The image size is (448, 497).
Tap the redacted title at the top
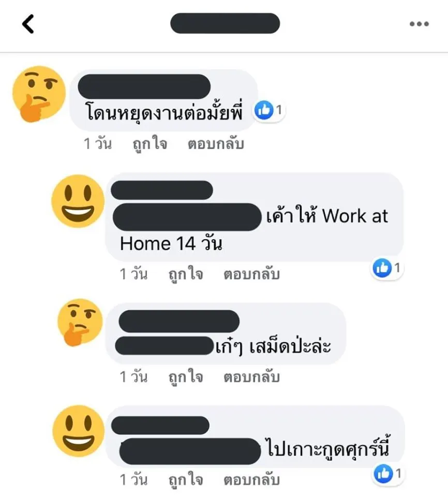pyautogui.click(x=225, y=23)
